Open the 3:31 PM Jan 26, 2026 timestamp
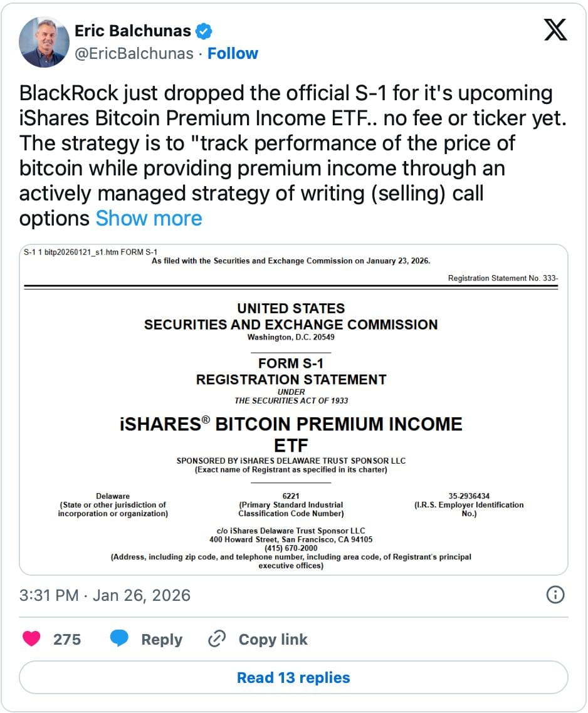This screenshot has height=713, width=588. [105, 595]
